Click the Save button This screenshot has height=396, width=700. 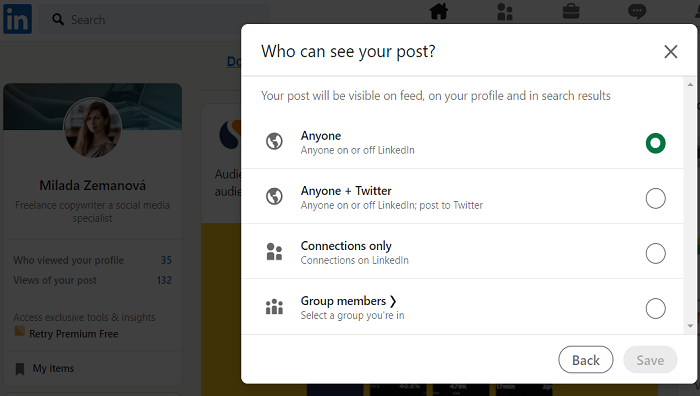coord(650,360)
